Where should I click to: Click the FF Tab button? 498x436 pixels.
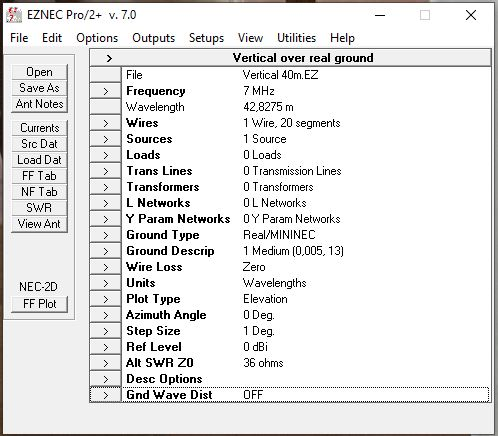(x=39, y=176)
